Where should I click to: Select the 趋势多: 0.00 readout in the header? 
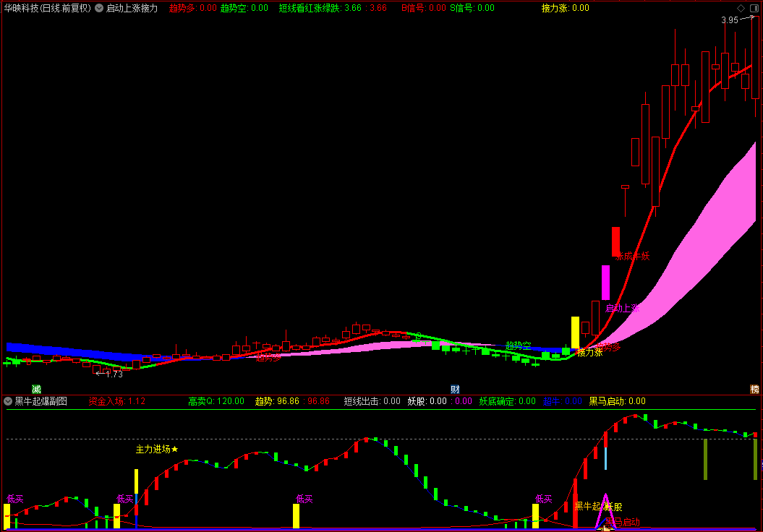pos(192,8)
